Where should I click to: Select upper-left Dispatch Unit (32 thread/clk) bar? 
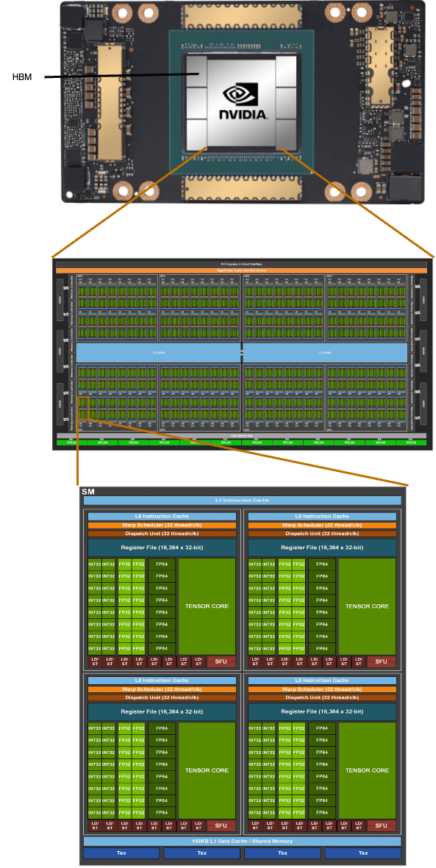tap(162, 534)
